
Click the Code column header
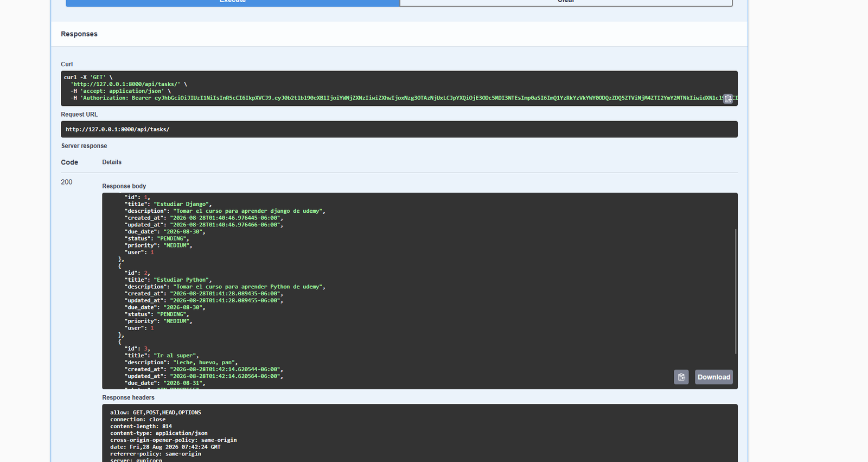click(x=69, y=162)
